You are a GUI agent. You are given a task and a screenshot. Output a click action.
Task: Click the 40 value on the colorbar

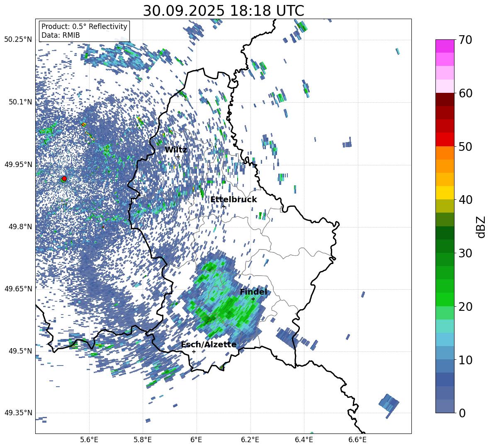[465, 200]
